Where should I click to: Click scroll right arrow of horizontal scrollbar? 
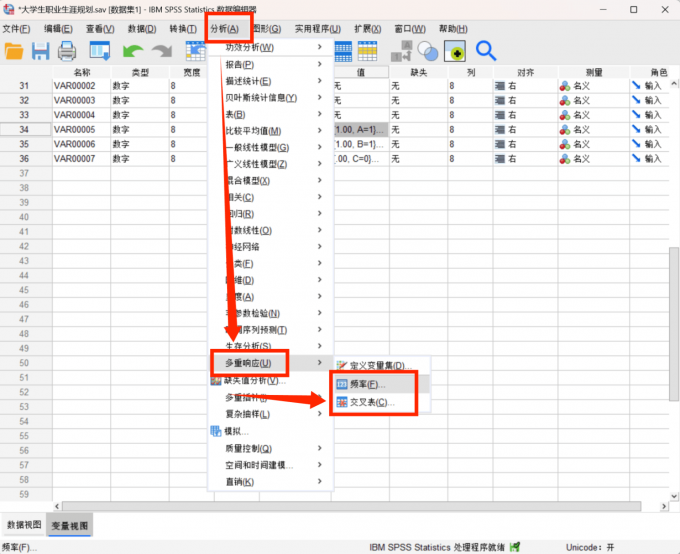coord(664,506)
